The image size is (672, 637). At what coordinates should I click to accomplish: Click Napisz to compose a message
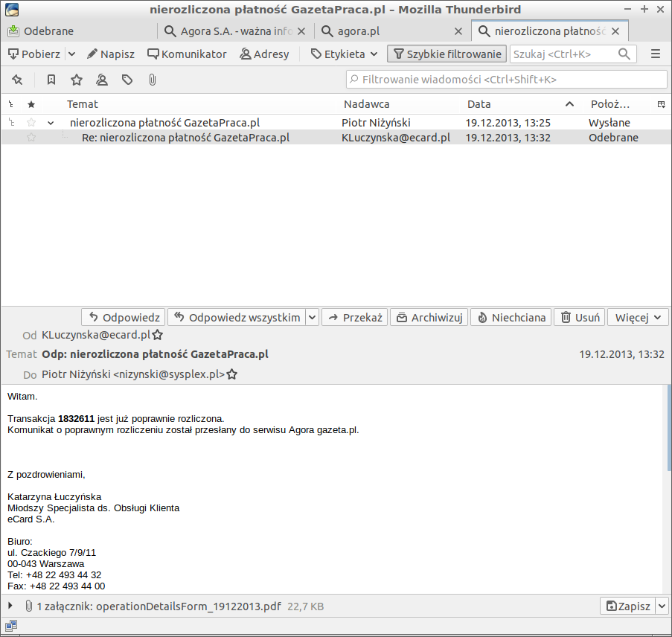pyautogui.click(x=111, y=54)
